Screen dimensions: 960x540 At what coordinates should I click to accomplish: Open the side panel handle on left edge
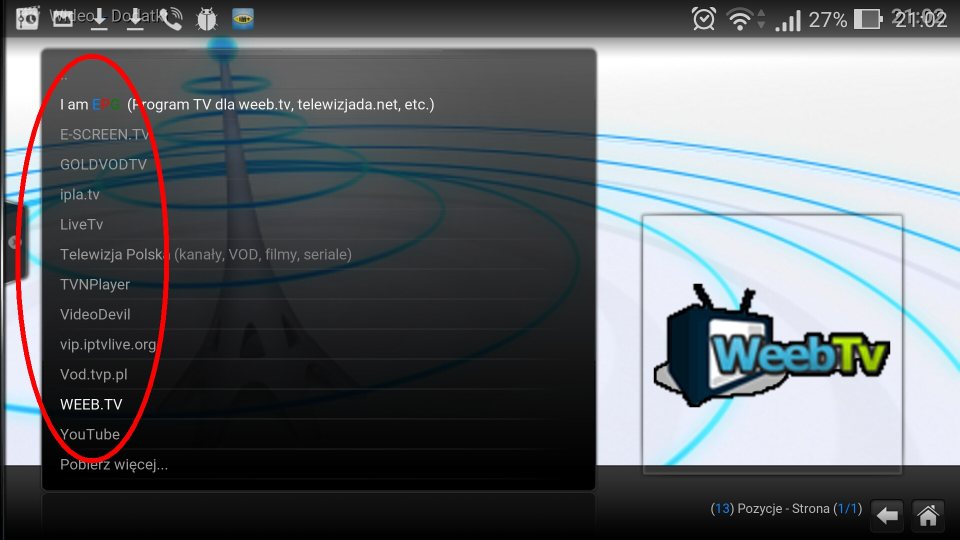pyautogui.click(x=14, y=242)
